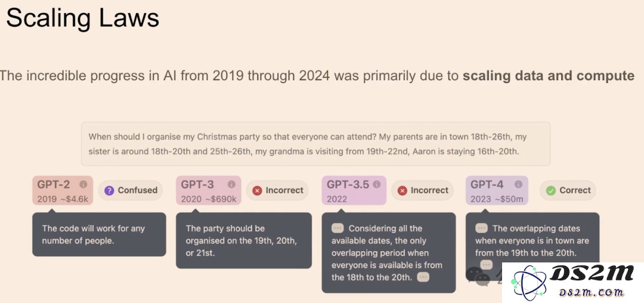Screen dimensions: 644x303
Task: Click the Christmas party prompt text box
Action: [316, 144]
